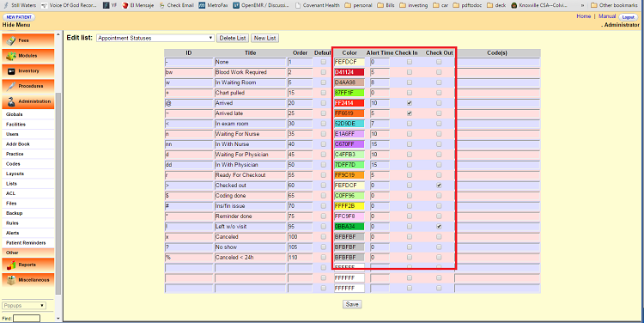Open the Procedures section icon

tap(11, 86)
